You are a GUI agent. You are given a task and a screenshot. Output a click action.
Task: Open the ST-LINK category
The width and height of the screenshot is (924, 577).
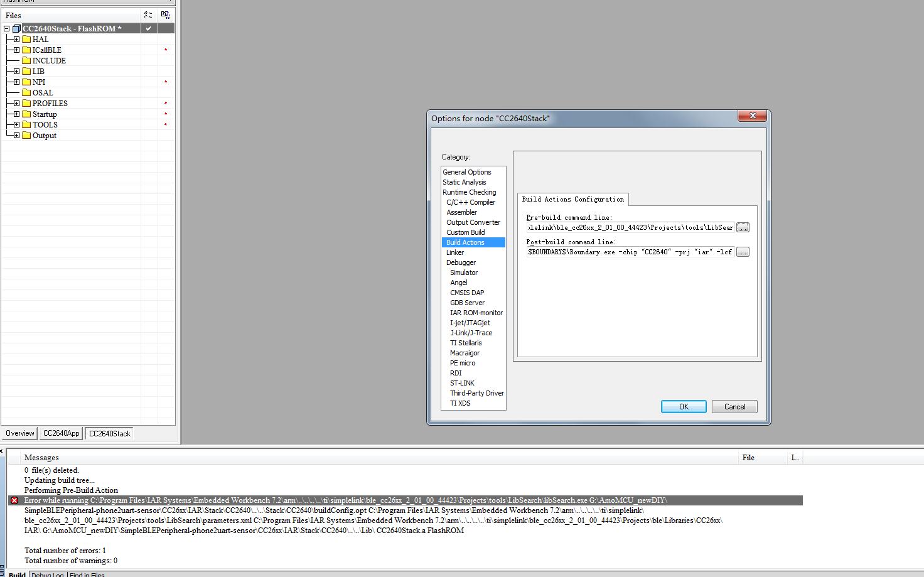pyautogui.click(x=462, y=383)
